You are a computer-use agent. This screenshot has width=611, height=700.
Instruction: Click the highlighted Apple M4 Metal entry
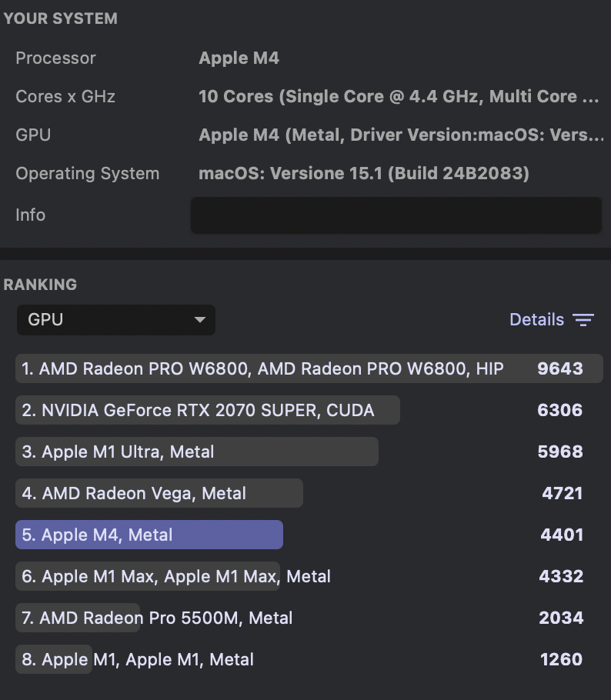click(149, 535)
